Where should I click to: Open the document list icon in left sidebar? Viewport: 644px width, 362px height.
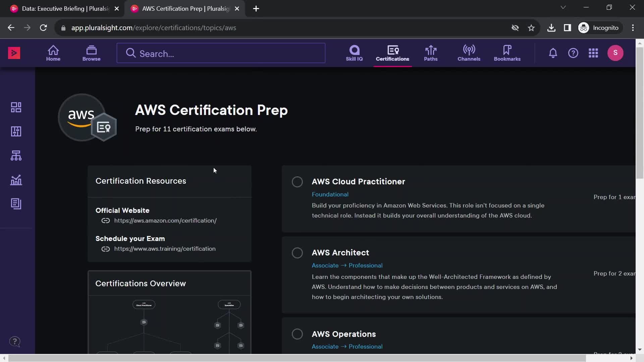pos(16,204)
